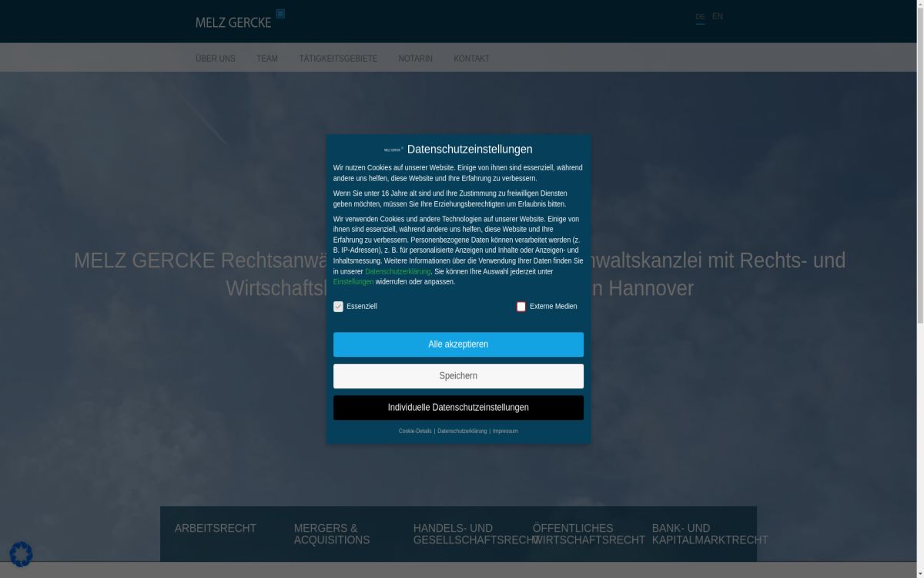The height and width of the screenshot is (578, 924).
Task: Open Cookie-Details in the dialog footer
Action: pos(415,432)
